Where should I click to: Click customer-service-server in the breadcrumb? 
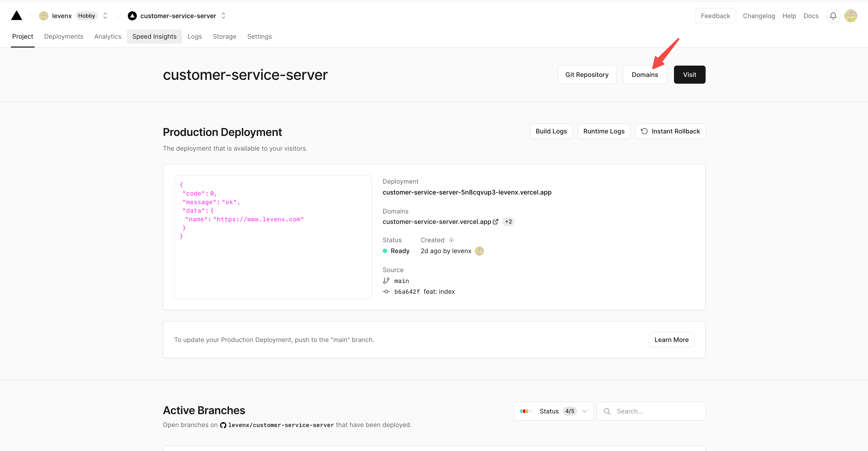(178, 16)
